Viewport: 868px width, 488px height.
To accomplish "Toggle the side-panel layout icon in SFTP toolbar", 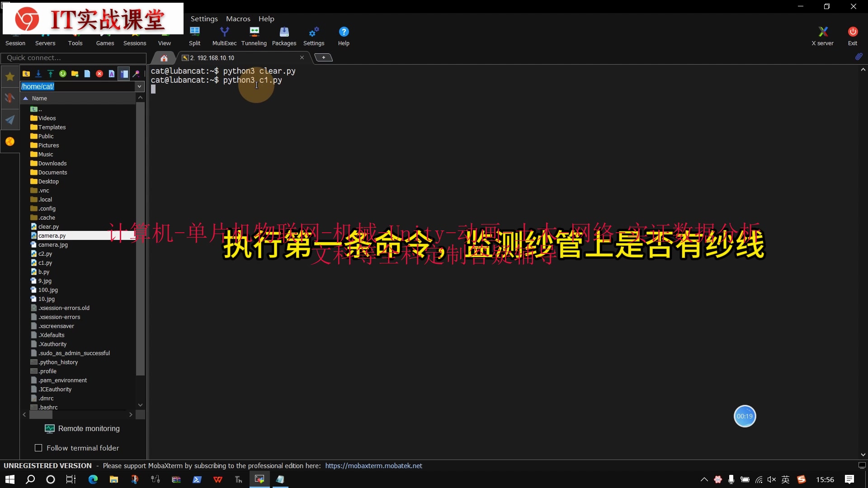I will click(124, 74).
